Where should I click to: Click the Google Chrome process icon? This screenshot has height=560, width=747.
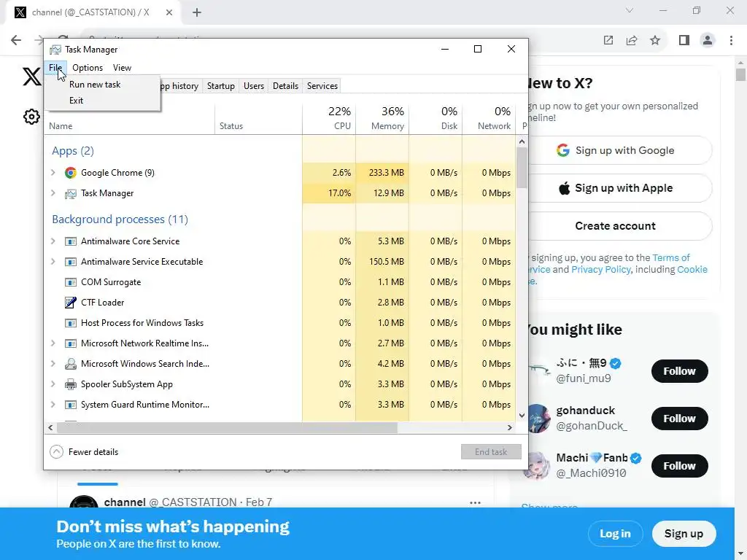71,173
